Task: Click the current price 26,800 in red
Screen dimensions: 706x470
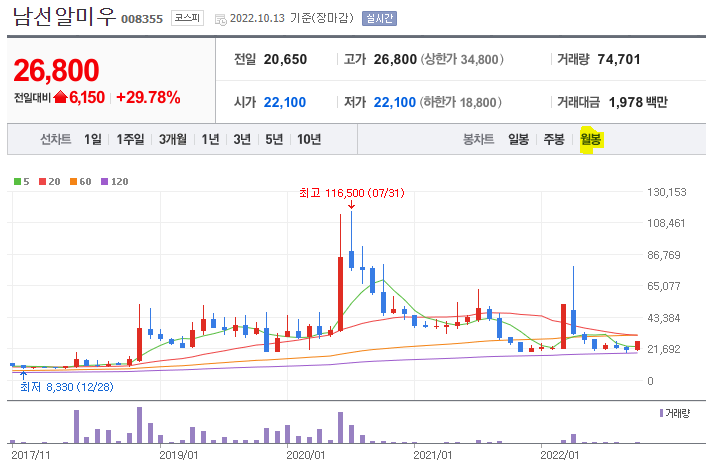Action: click(x=56, y=70)
